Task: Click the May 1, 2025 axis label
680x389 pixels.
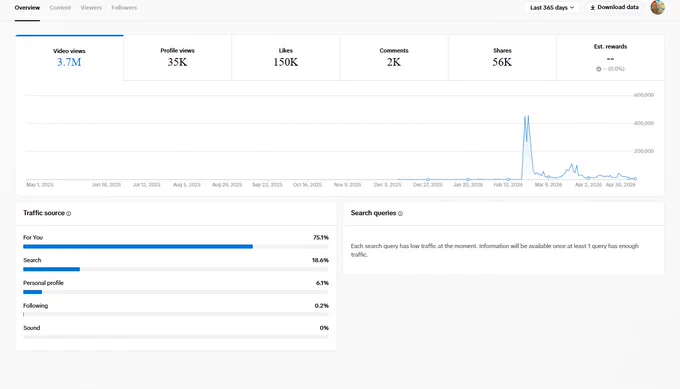Action: 40,185
